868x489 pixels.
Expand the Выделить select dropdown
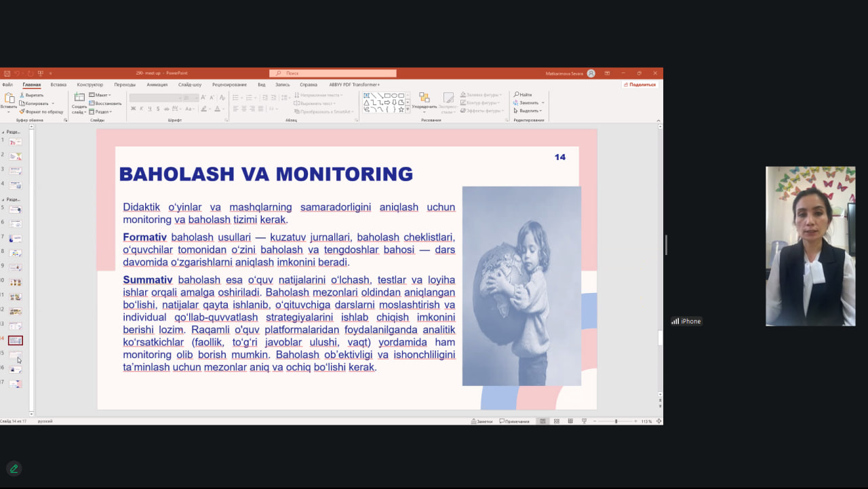pyautogui.click(x=529, y=111)
